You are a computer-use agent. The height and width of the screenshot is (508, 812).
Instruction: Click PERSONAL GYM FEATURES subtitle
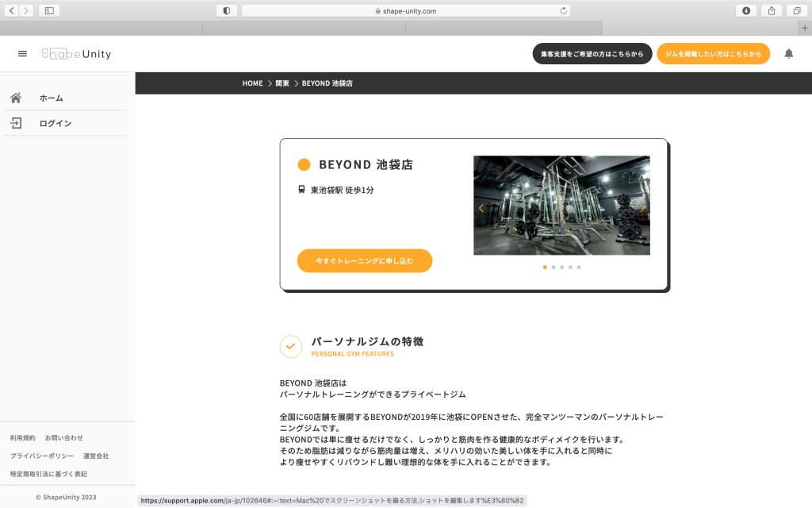pyautogui.click(x=352, y=354)
